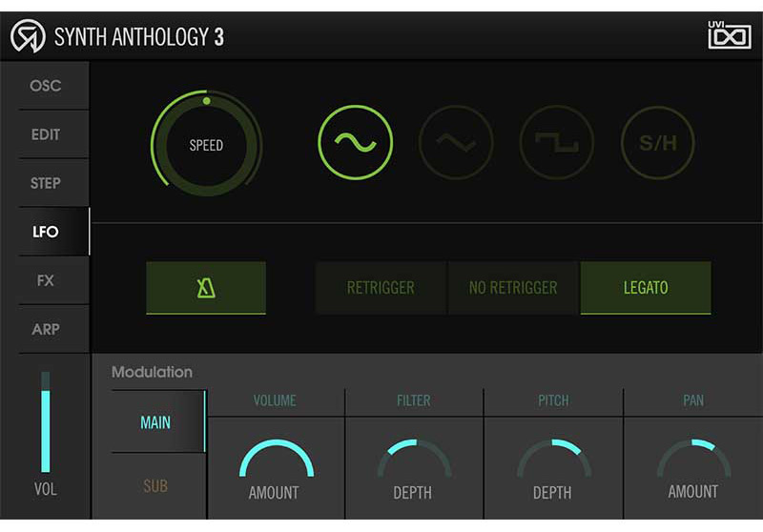Choose the NO RETRIGGER mode
Image resolution: width=763 pixels, height=532 pixels.
click(x=513, y=288)
